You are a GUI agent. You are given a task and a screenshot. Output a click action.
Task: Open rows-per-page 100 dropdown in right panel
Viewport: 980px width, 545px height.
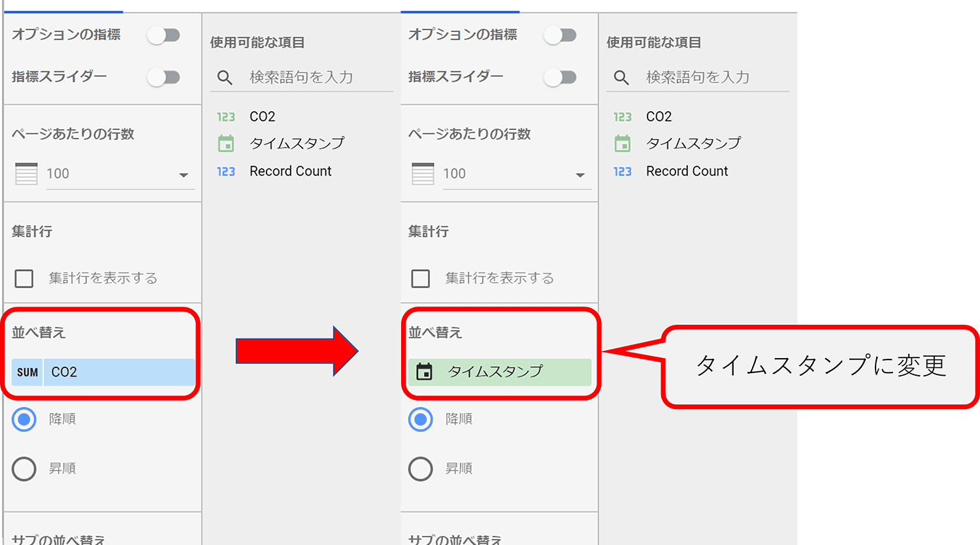[x=517, y=174]
